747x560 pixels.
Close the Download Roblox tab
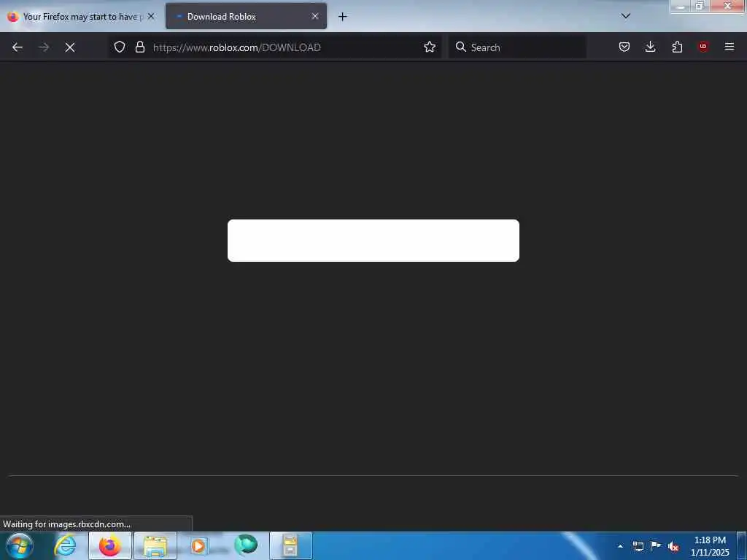(315, 16)
